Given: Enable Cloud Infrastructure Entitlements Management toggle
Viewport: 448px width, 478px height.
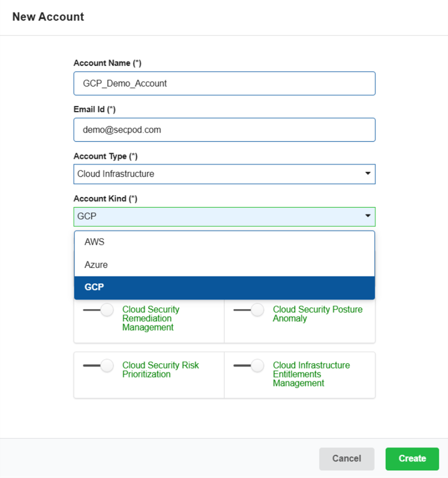Looking at the screenshot, I should [249, 366].
